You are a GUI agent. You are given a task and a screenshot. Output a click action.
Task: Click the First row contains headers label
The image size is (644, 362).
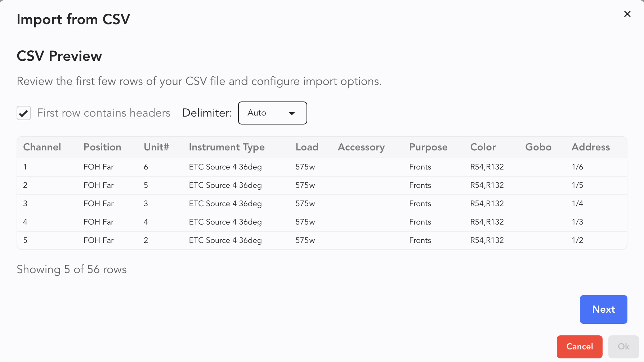104,113
